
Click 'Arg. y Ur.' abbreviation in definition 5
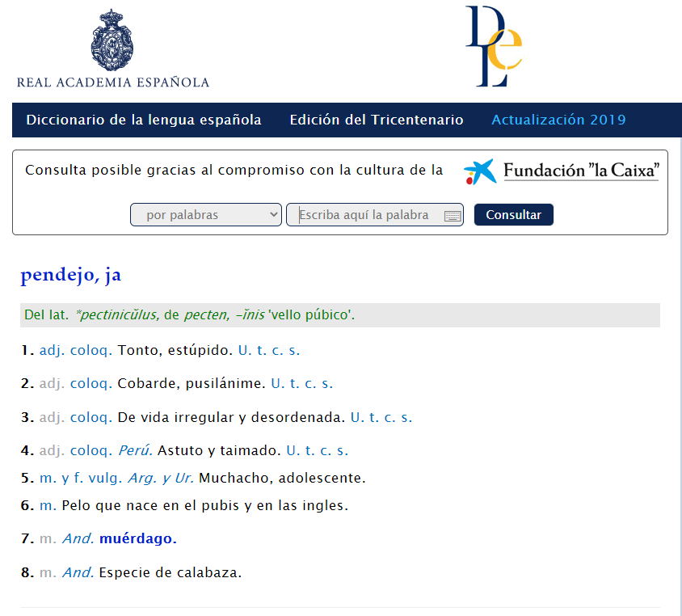point(161,478)
